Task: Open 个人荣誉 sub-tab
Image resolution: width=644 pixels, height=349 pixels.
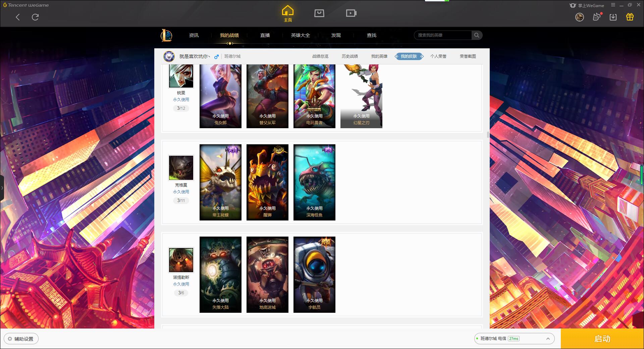Action: point(438,56)
